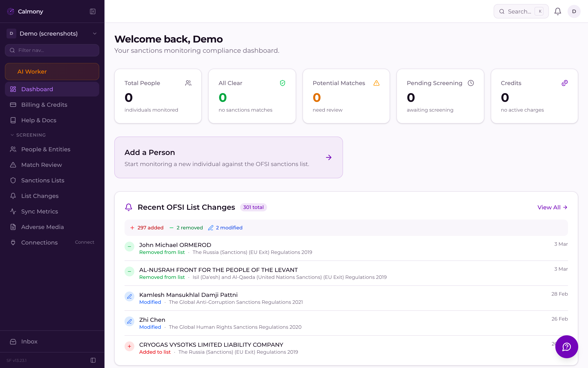Click the modified pencil icon for Zhi Chen
This screenshot has width=588, height=368.
[129, 321]
